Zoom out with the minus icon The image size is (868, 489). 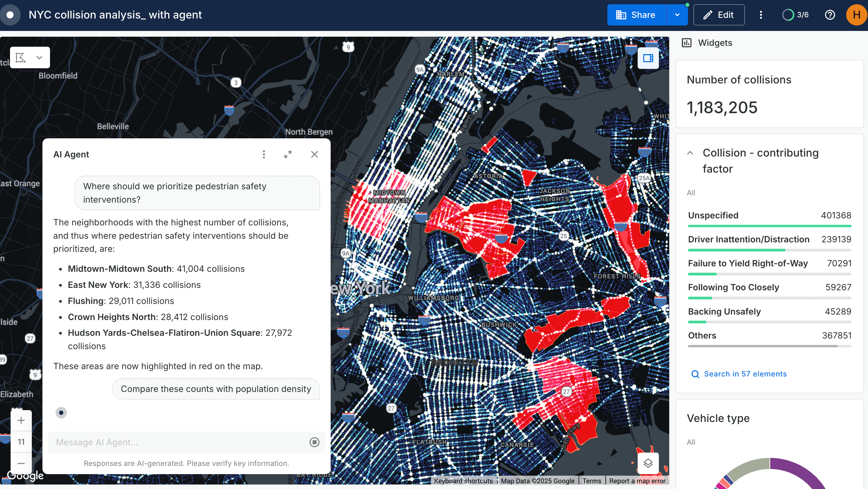tap(21, 463)
